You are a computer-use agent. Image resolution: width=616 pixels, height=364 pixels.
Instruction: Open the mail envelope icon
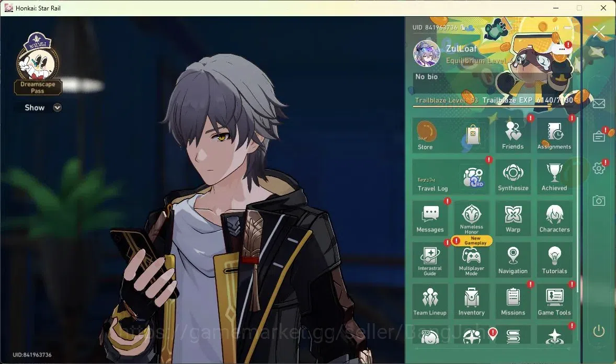pos(599,104)
